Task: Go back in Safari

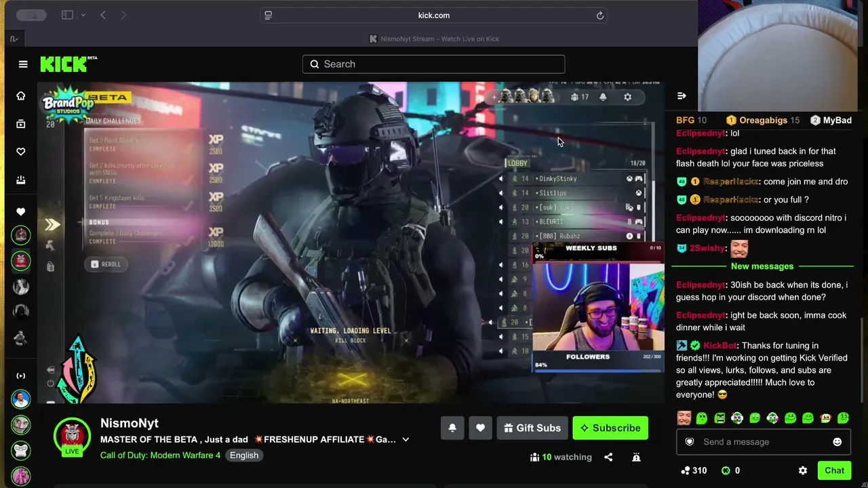Action: click(x=103, y=15)
